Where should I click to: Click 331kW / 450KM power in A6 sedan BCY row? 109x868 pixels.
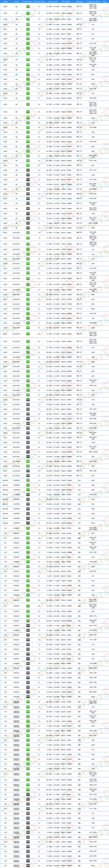[x=66, y=165]
